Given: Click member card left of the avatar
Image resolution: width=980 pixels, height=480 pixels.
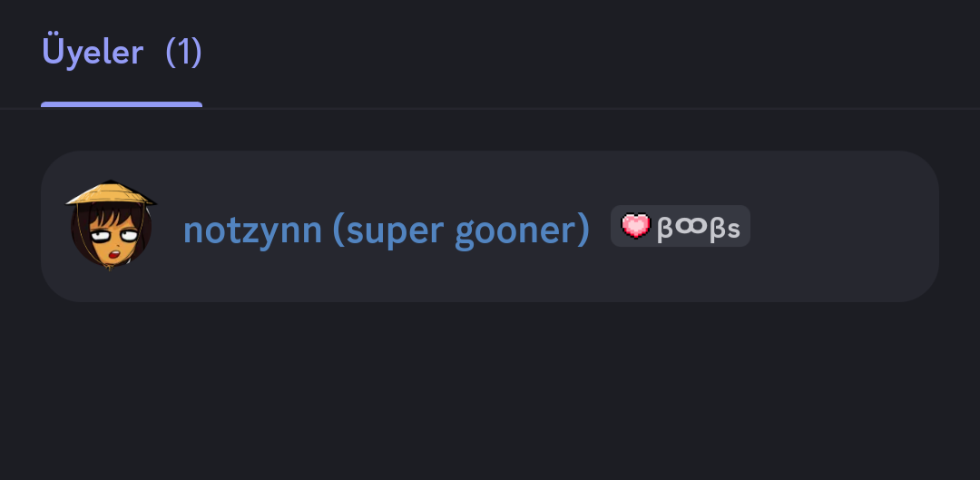Looking at the screenshot, I should pyautogui.click(x=54, y=226).
